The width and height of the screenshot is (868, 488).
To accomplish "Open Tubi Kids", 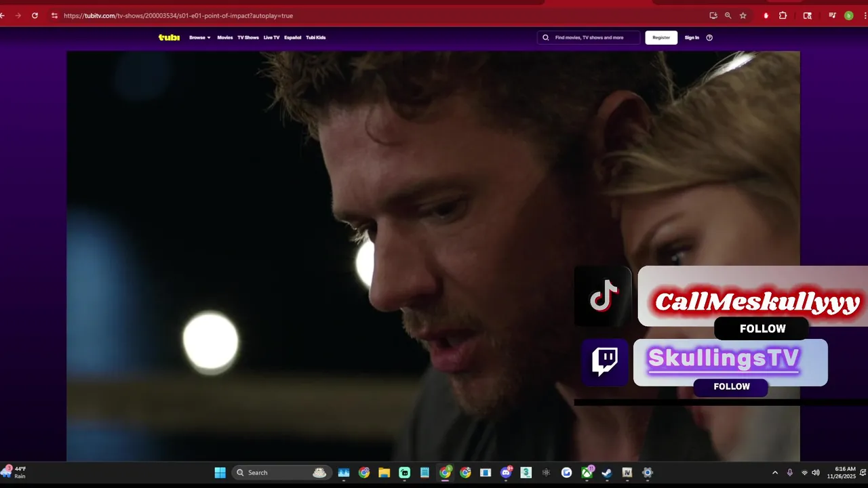I will coord(316,37).
